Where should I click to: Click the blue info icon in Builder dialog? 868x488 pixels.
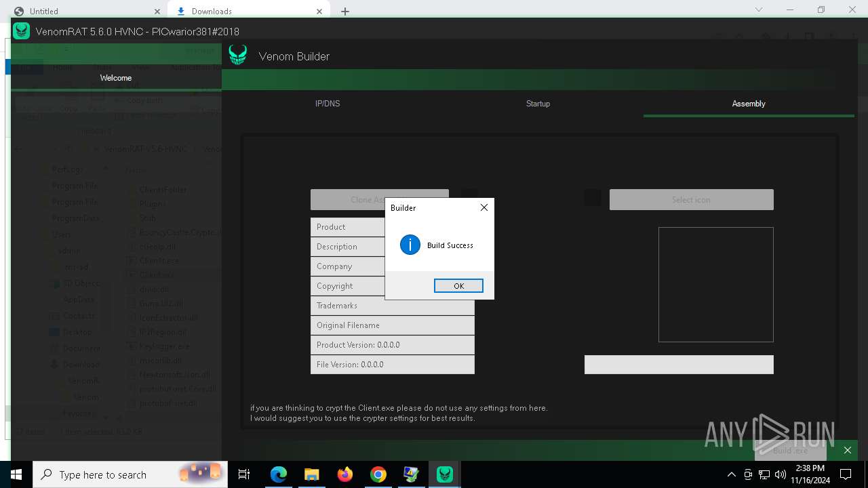click(x=410, y=245)
